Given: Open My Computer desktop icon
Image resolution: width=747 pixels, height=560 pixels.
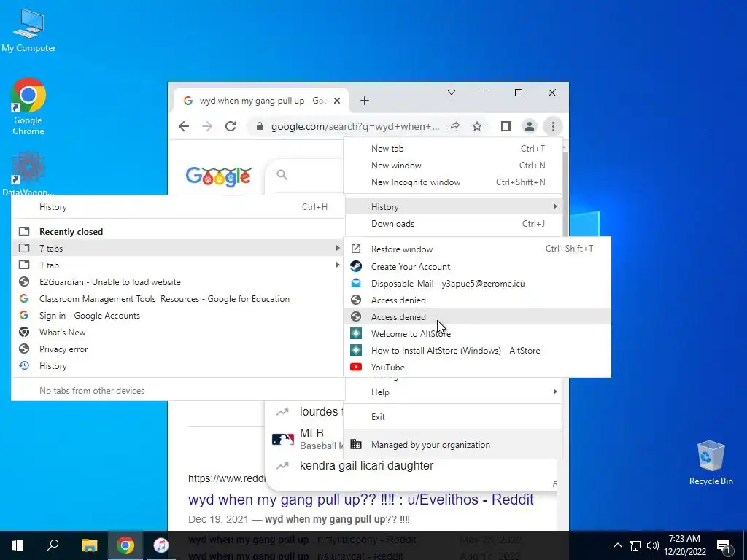Looking at the screenshot, I should pos(28,30).
